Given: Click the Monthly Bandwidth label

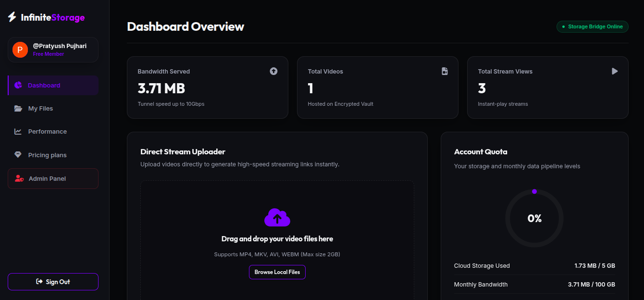Looking at the screenshot, I should pyautogui.click(x=481, y=285).
